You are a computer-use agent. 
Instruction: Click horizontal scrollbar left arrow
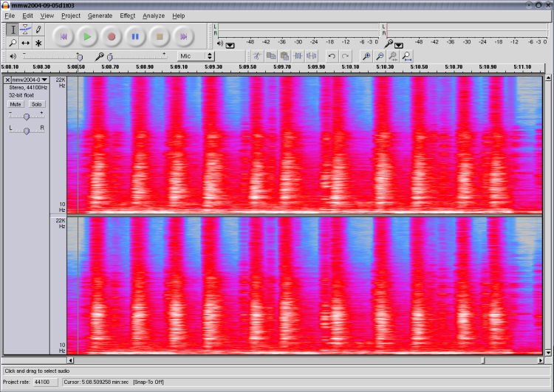click(70, 360)
